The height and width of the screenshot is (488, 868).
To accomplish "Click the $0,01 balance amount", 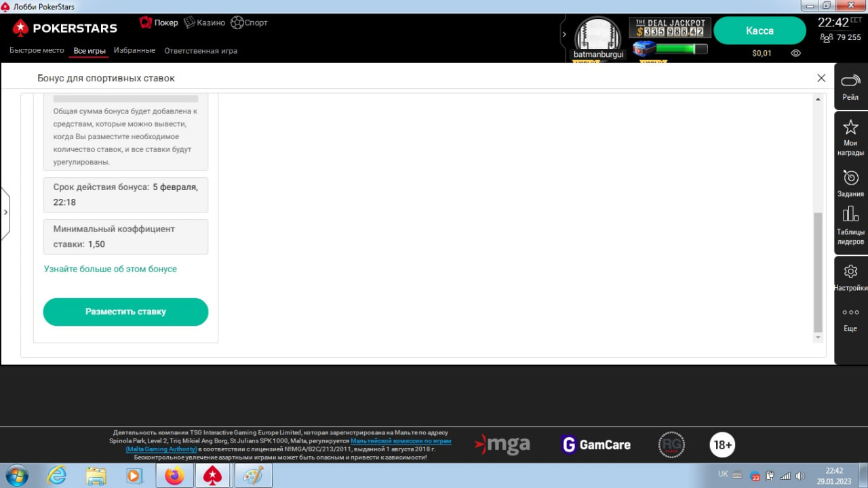I will [x=762, y=53].
